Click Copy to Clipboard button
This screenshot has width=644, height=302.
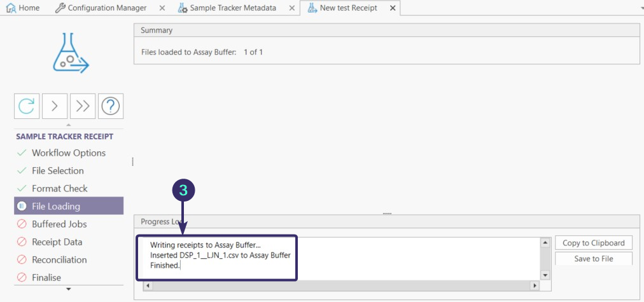[x=594, y=243]
